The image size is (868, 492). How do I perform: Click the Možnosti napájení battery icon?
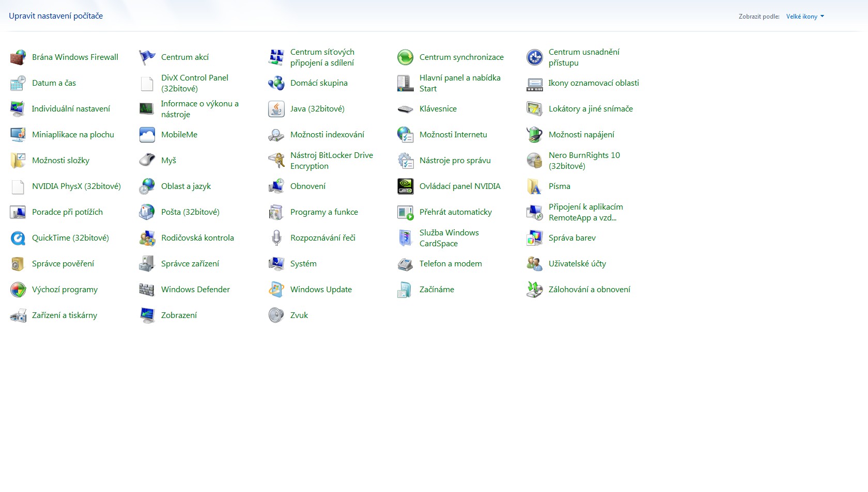(535, 135)
